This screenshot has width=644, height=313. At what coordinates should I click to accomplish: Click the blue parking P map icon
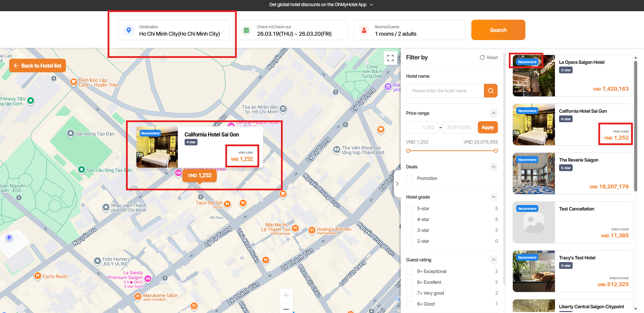(x=9, y=238)
